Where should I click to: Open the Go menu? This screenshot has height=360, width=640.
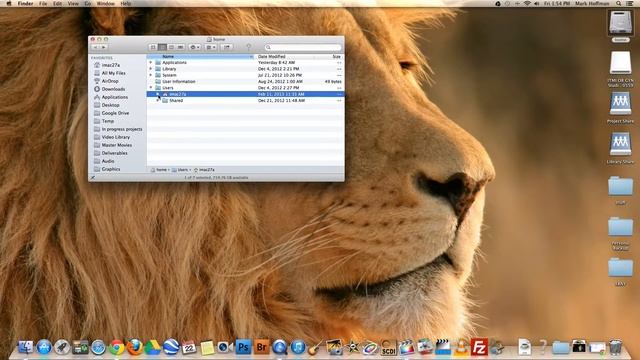coord(88,3)
